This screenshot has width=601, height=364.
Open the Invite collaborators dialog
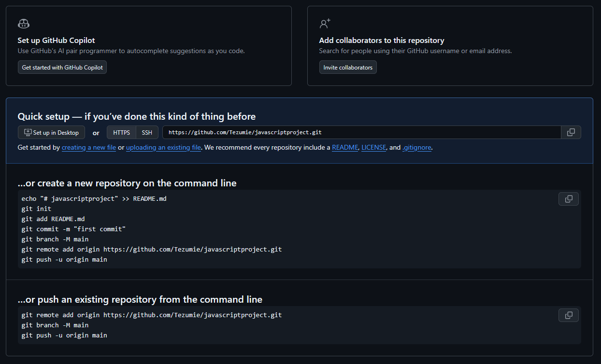pos(347,67)
